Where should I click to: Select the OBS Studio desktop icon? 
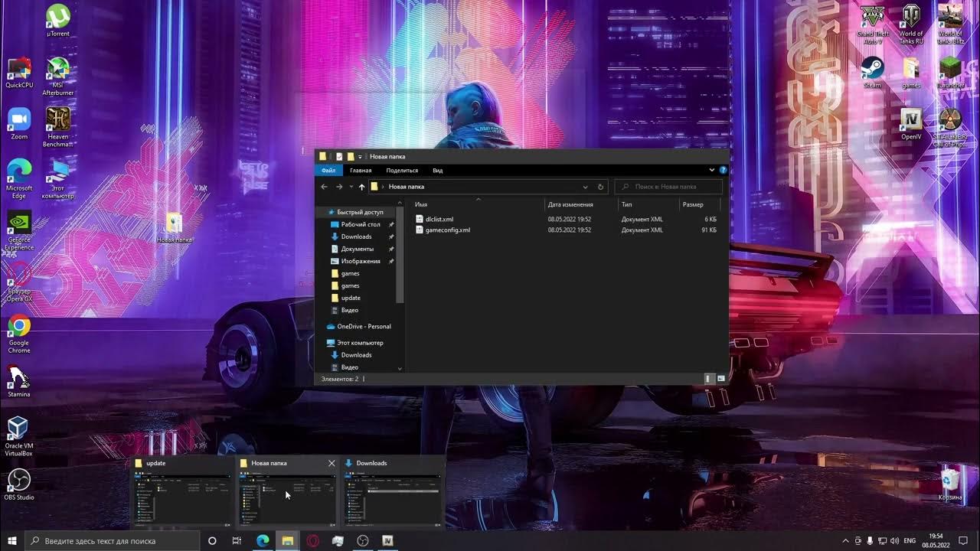(x=19, y=484)
